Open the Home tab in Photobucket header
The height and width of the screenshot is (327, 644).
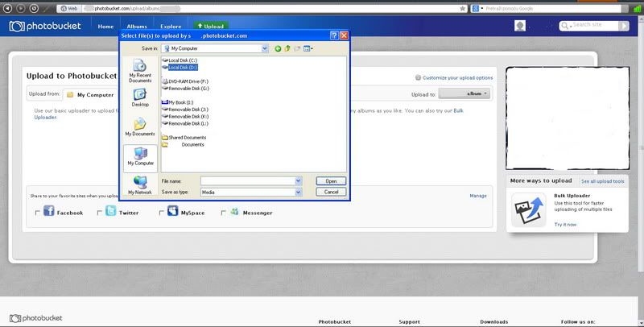tap(105, 27)
